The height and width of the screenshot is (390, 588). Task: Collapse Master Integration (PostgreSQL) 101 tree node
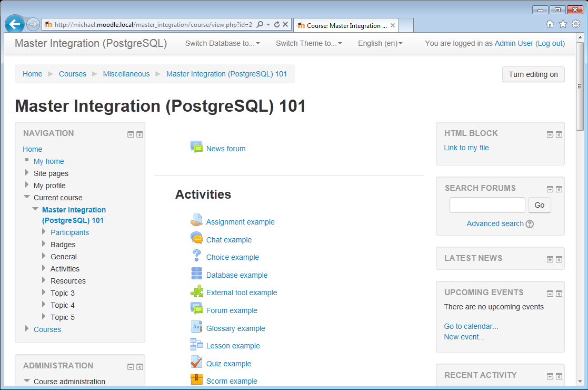(x=35, y=209)
